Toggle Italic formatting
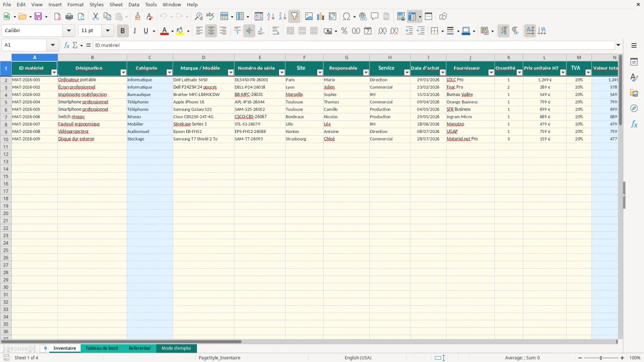 pos(135,31)
